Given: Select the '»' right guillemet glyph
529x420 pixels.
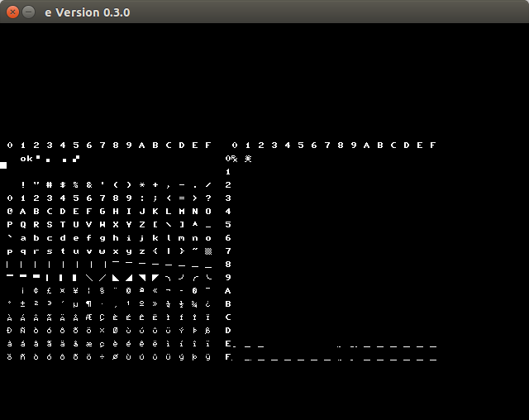Looking at the screenshot, I should (155, 304).
